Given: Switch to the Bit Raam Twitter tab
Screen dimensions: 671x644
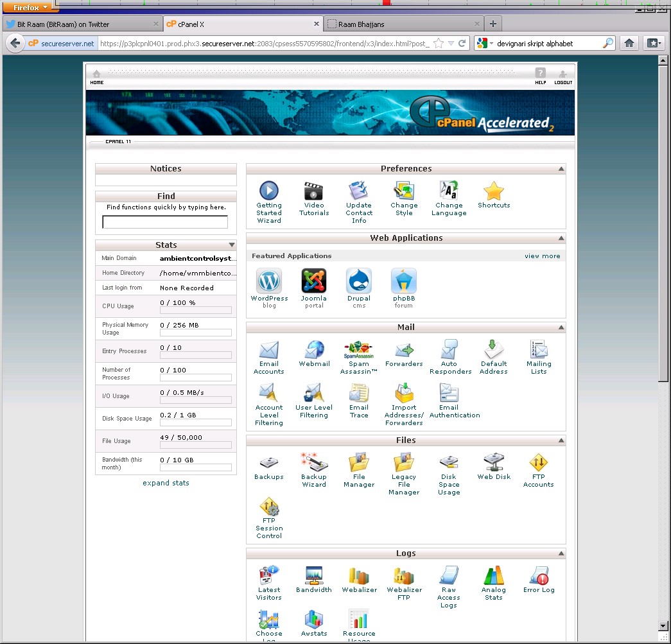Looking at the screenshot, I should [83, 24].
